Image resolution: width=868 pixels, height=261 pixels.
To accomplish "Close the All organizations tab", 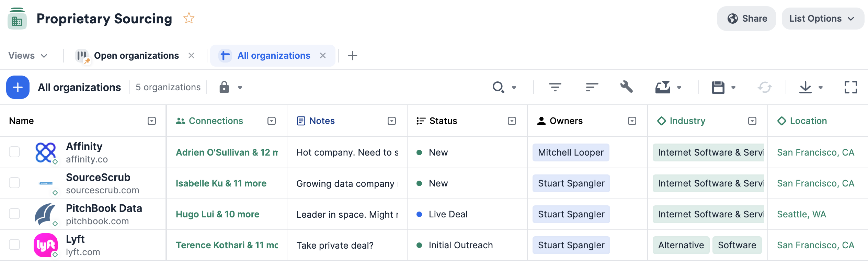I will (x=323, y=56).
